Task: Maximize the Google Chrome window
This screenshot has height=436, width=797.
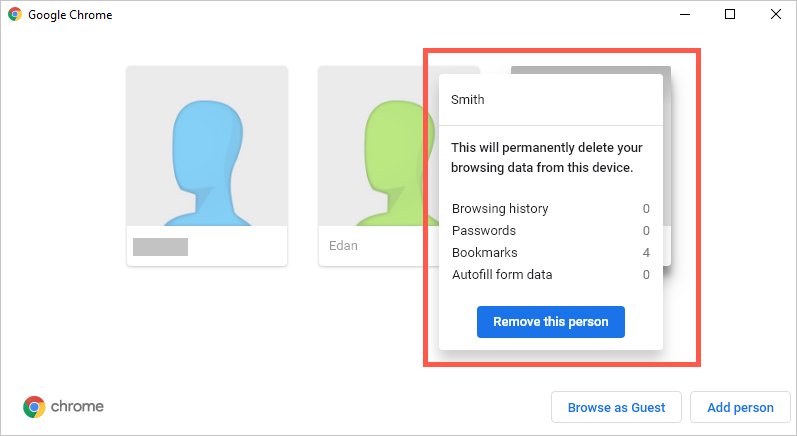Action: coord(730,15)
